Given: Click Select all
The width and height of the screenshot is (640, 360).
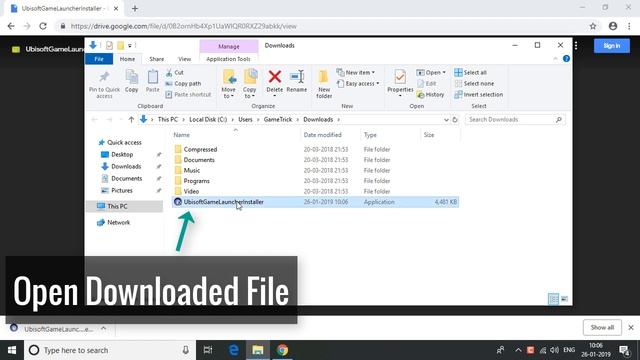Looking at the screenshot, I should coord(470,73).
